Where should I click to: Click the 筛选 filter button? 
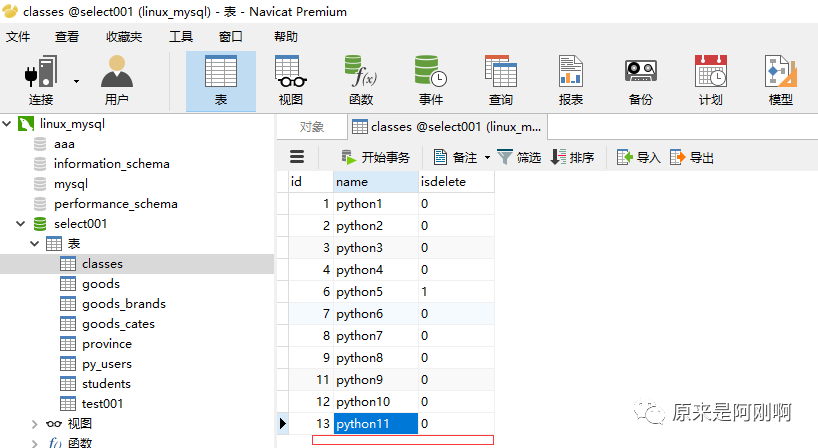pos(519,157)
